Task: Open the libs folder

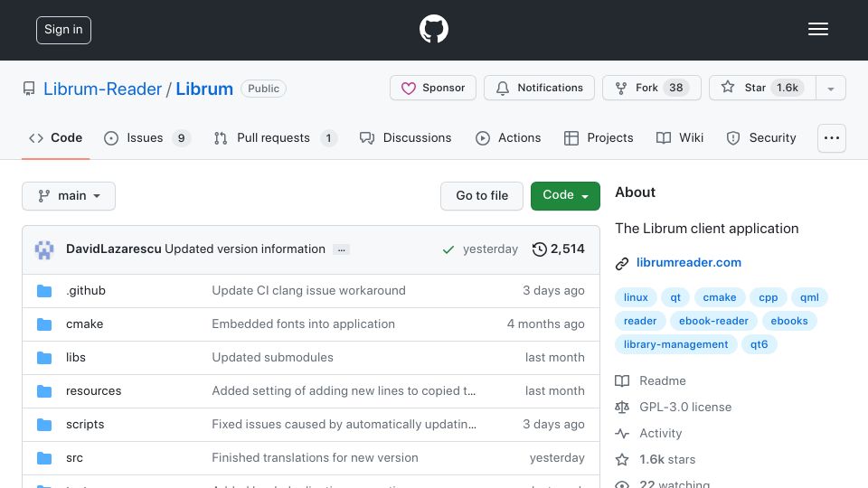Action: (x=76, y=358)
